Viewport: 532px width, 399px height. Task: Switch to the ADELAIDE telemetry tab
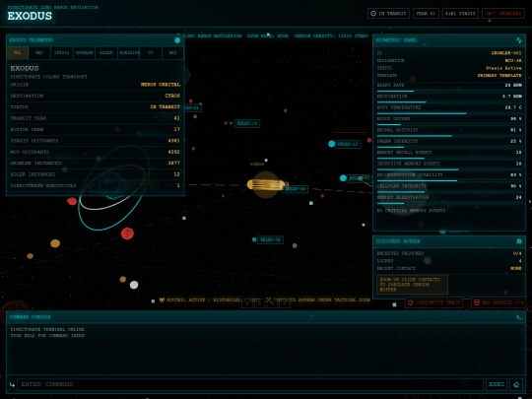[129, 52]
